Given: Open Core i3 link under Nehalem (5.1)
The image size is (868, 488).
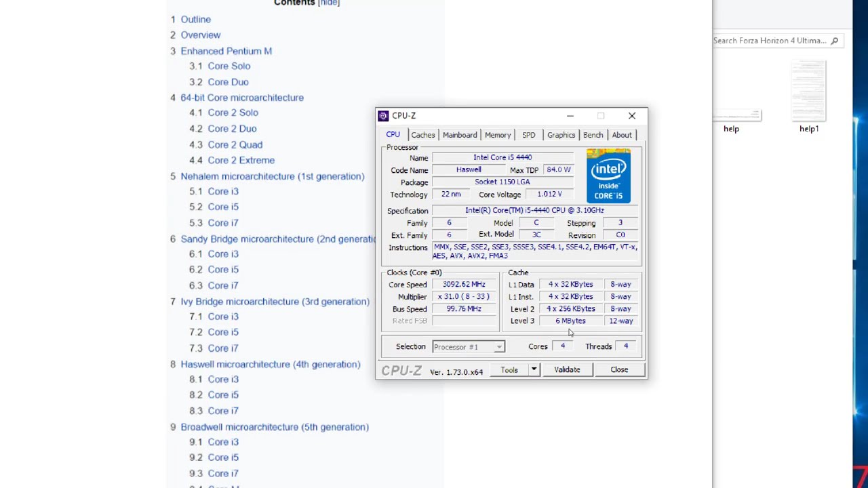Looking at the screenshot, I should [x=223, y=192].
